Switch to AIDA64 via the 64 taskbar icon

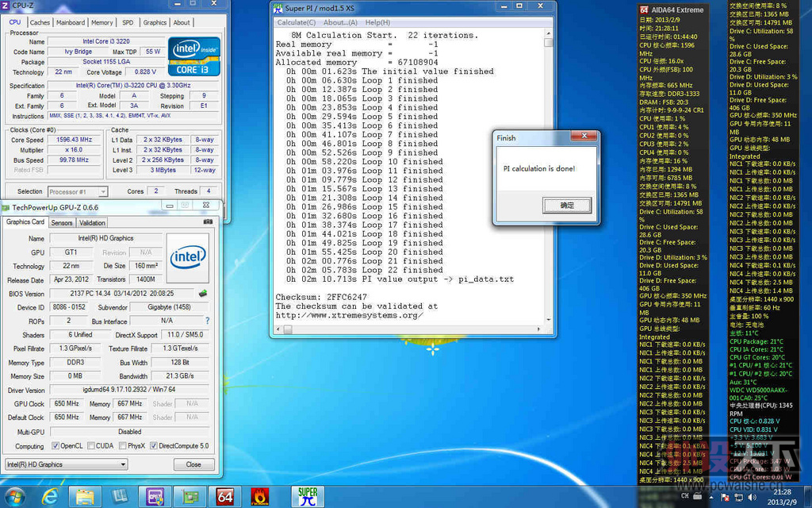[x=224, y=497]
